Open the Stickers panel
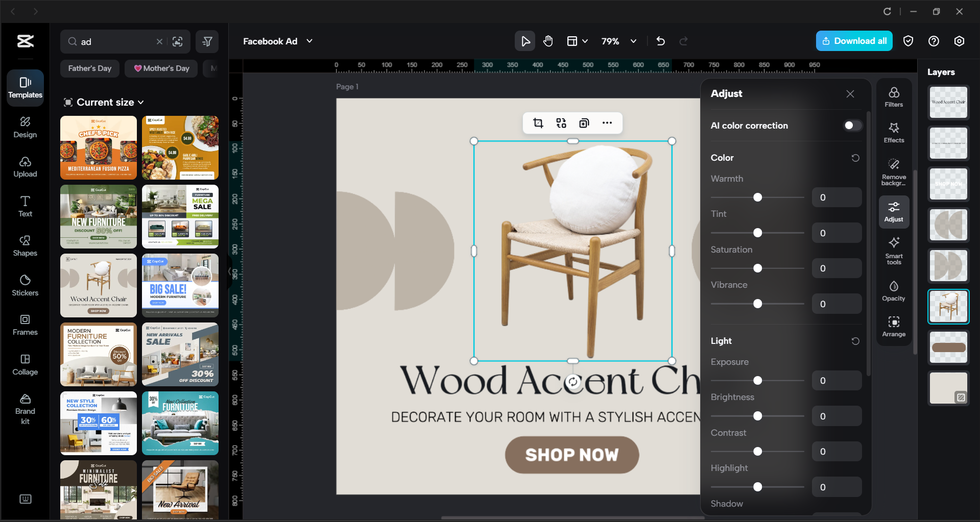 click(x=25, y=285)
